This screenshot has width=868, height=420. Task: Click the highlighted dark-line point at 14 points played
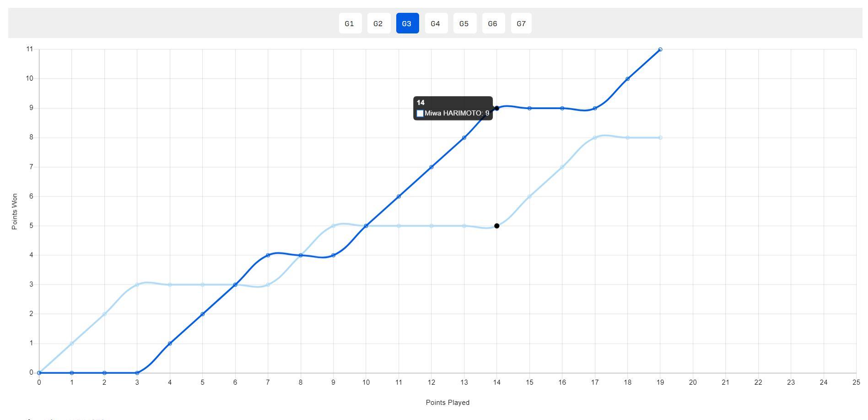(x=496, y=108)
